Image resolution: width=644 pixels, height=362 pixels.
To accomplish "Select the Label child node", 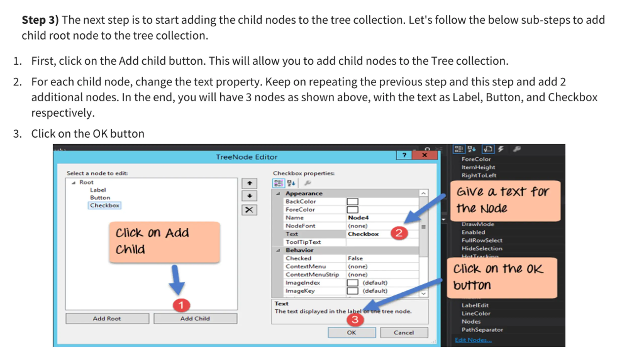I will coord(98,190).
